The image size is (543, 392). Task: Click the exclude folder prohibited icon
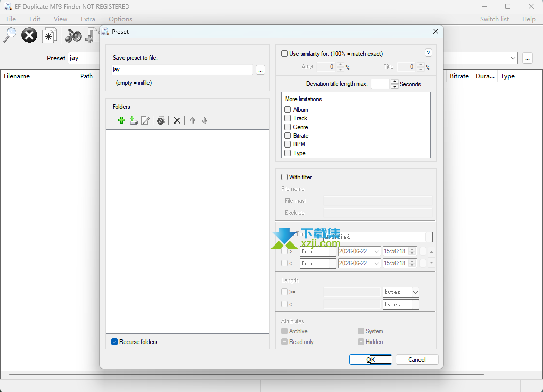pos(161,120)
